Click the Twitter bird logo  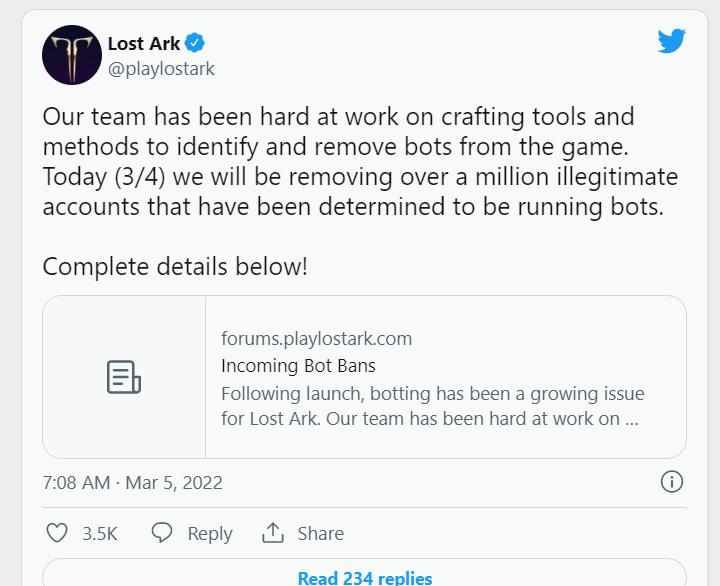click(x=671, y=41)
